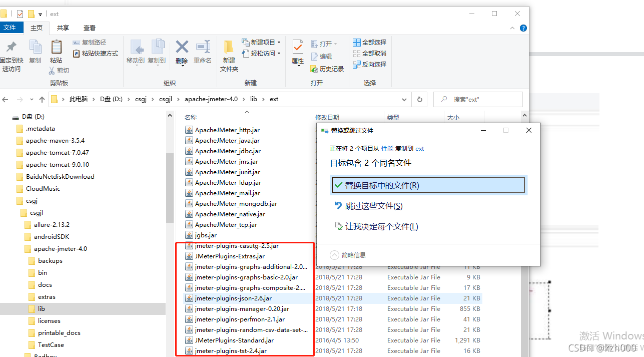This screenshot has height=357, width=644.
Task: Click the Properties checkmark icon
Action: coord(298,47)
